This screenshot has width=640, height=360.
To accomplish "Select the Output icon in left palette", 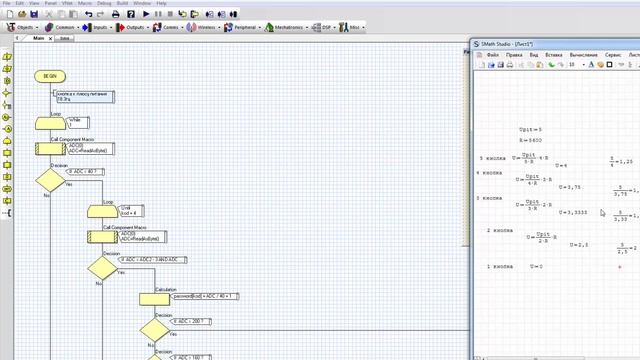I will (7, 69).
